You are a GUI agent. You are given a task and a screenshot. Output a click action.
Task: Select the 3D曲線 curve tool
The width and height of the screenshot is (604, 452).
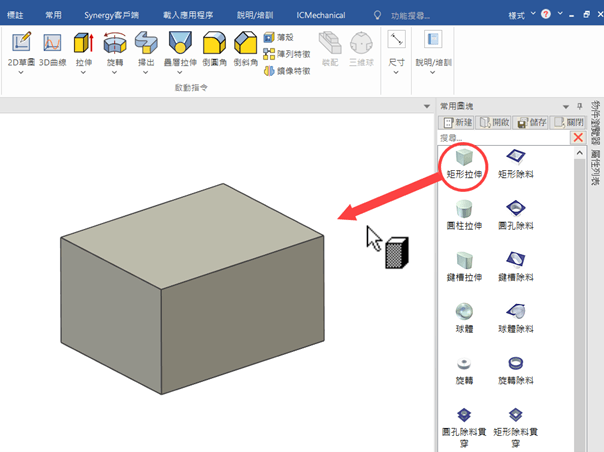point(52,48)
